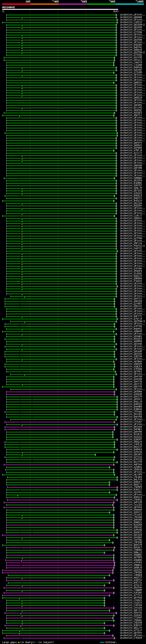This screenshot has height=644, width=146.
Task: Select hit UniRef100_Q9XZT5
Action: 131,397
